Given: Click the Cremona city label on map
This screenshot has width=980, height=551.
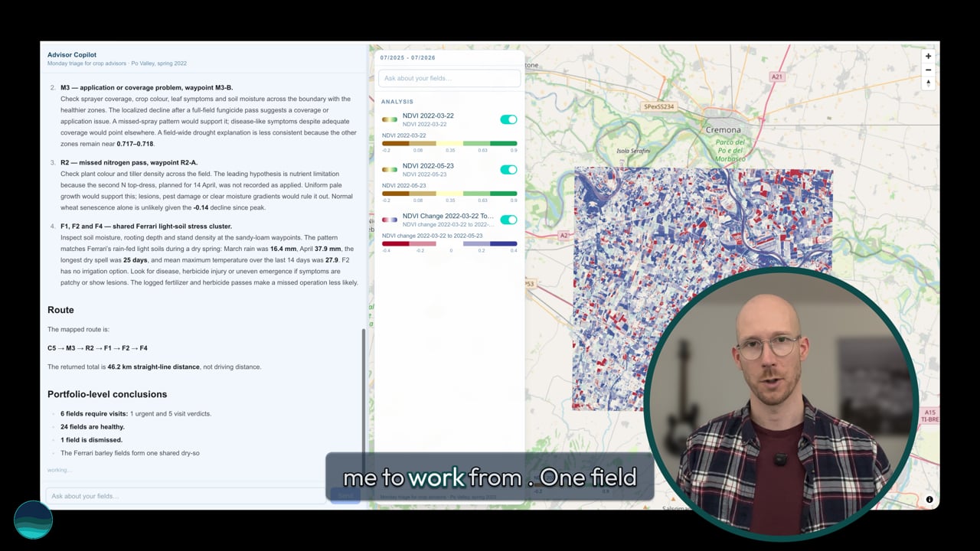Looking at the screenshot, I should [722, 130].
